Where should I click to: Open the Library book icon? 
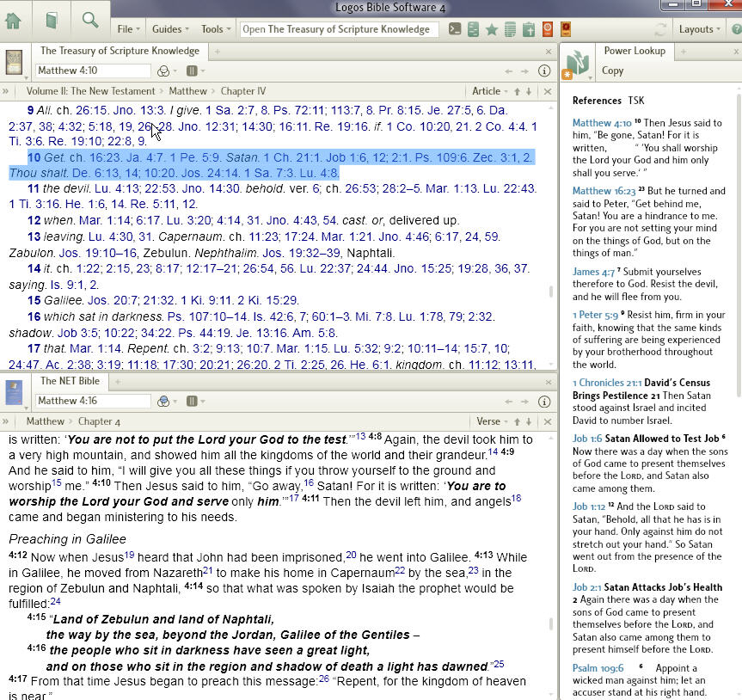(x=52, y=21)
